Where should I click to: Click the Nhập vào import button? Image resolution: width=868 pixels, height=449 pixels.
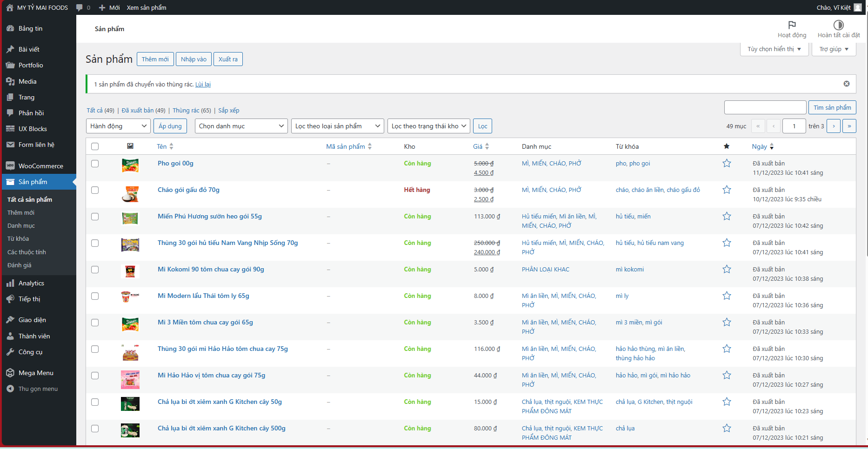(194, 59)
